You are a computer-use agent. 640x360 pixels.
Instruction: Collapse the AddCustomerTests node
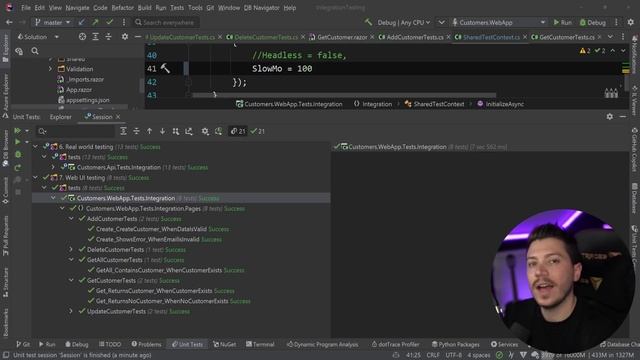click(71, 219)
